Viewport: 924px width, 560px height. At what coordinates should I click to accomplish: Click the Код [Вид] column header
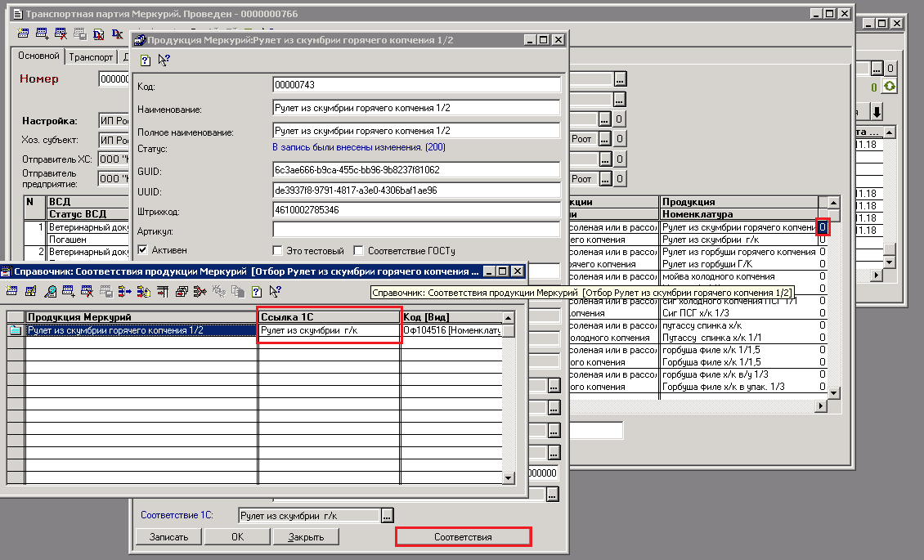pyautogui.click(x=451, y=317)
